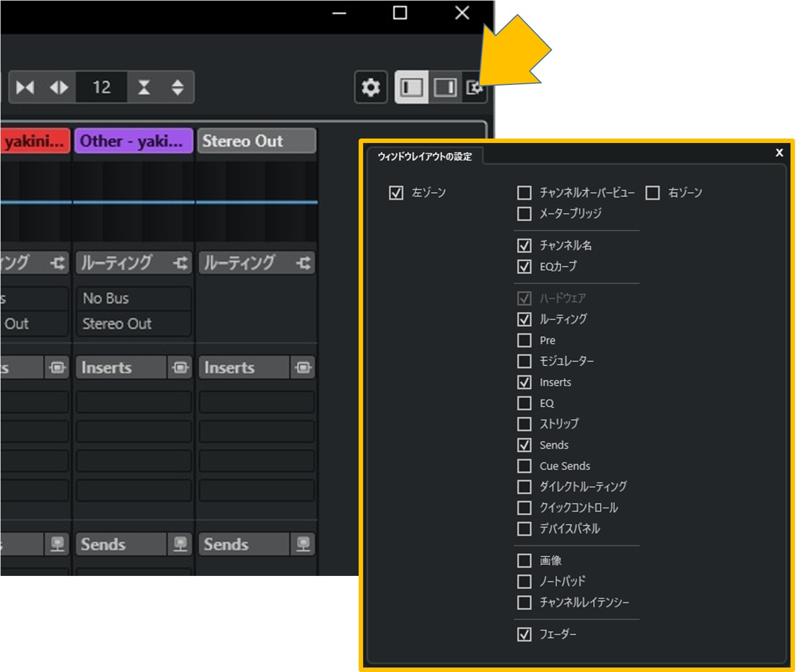Close the window layout settings panel
Image resolution: width=796 pixels, height=672 pixels.
pos(779,152)
